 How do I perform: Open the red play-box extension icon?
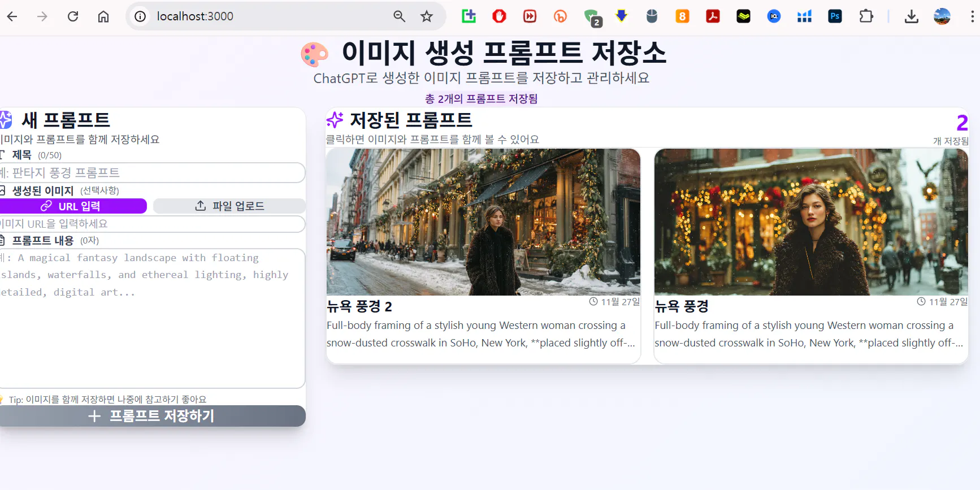coord(530,16)
